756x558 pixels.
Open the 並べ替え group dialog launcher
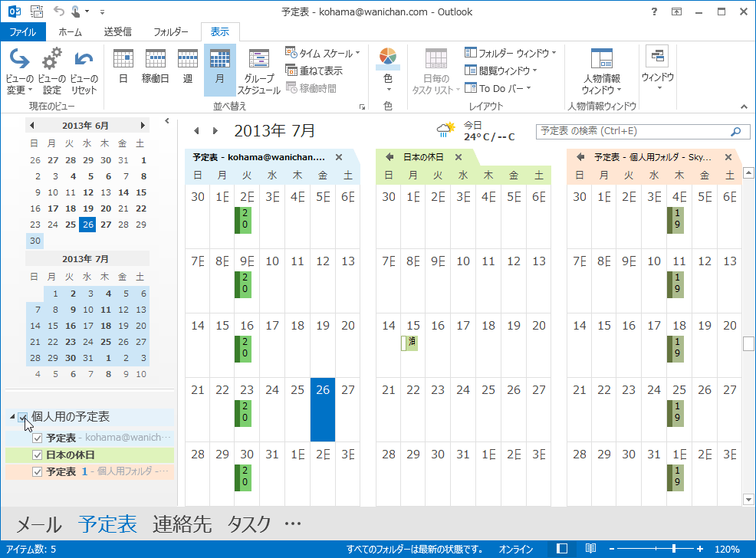[x=362, y=107]
